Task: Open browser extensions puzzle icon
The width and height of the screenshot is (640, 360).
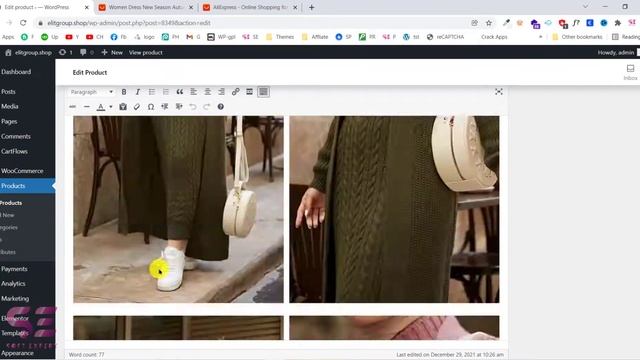Action: click(618, 23)
